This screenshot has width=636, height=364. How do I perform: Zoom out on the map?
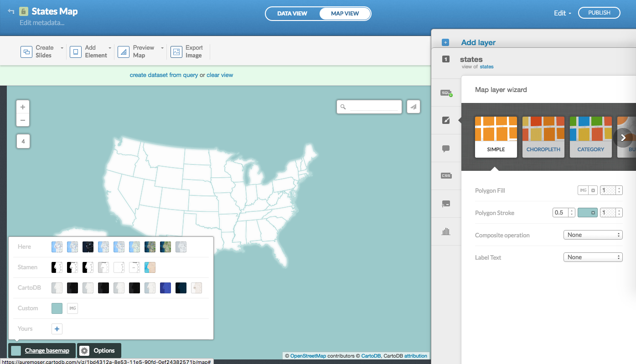pos(23,120)
